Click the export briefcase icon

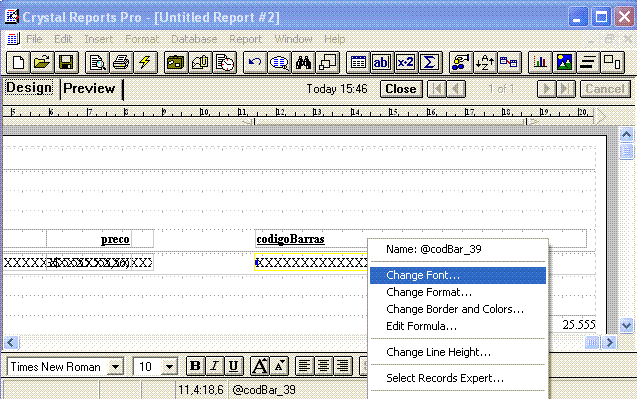click(176, 63)
